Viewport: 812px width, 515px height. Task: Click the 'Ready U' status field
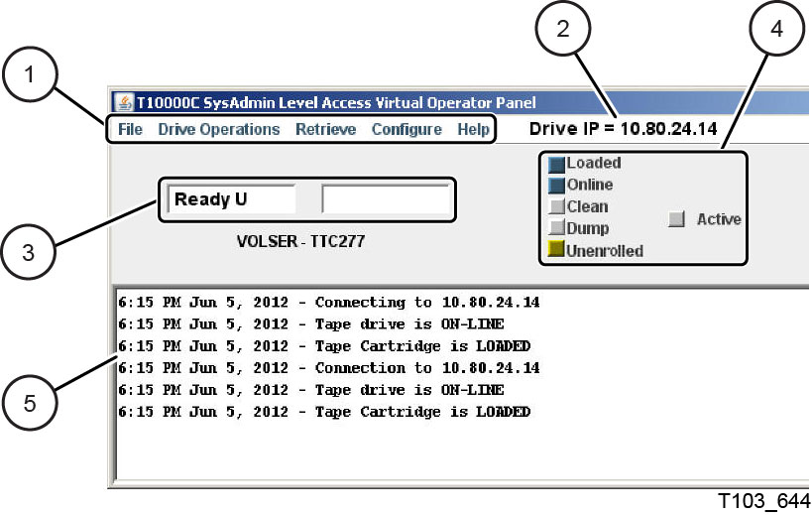(x=231, y=199)
